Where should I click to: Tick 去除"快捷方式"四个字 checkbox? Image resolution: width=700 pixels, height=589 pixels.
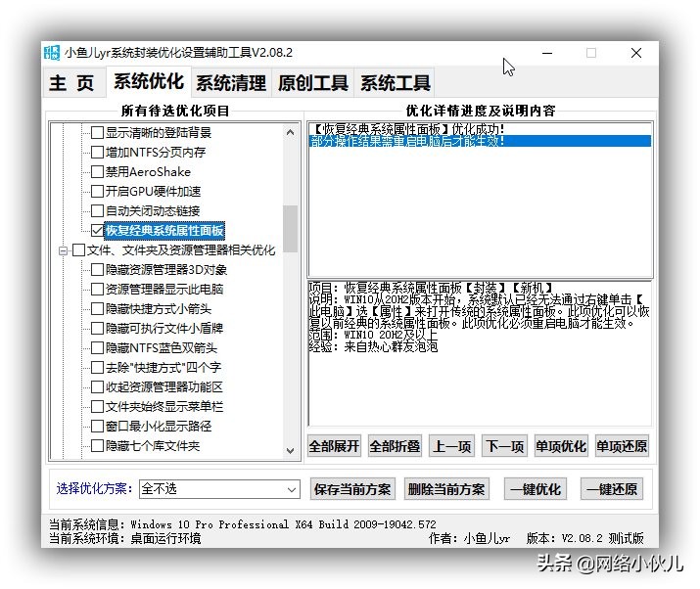tap(97, 367)
